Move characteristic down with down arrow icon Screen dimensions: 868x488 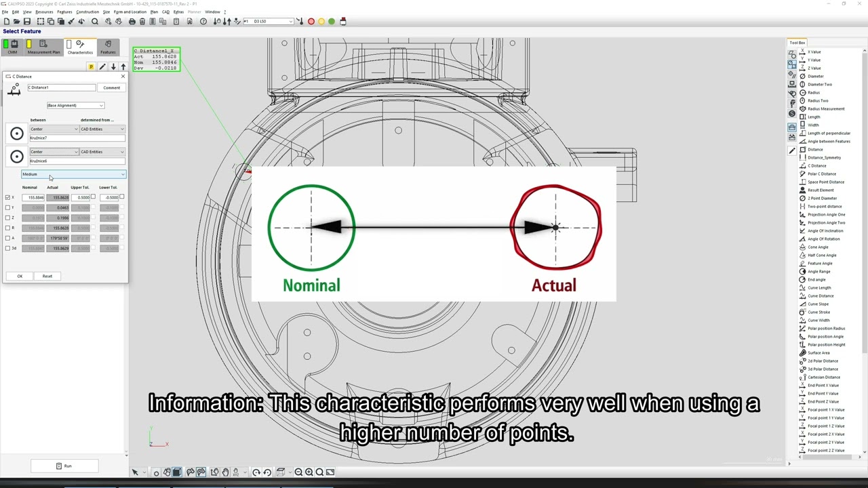click(113, 67)
